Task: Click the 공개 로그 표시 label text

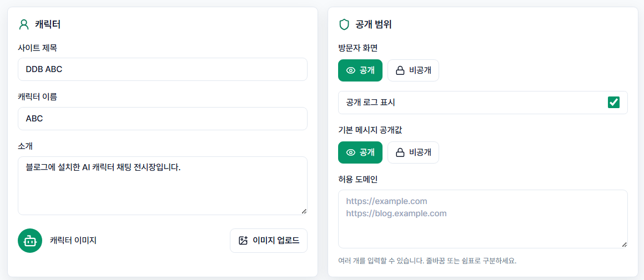Action: [370, 103]
